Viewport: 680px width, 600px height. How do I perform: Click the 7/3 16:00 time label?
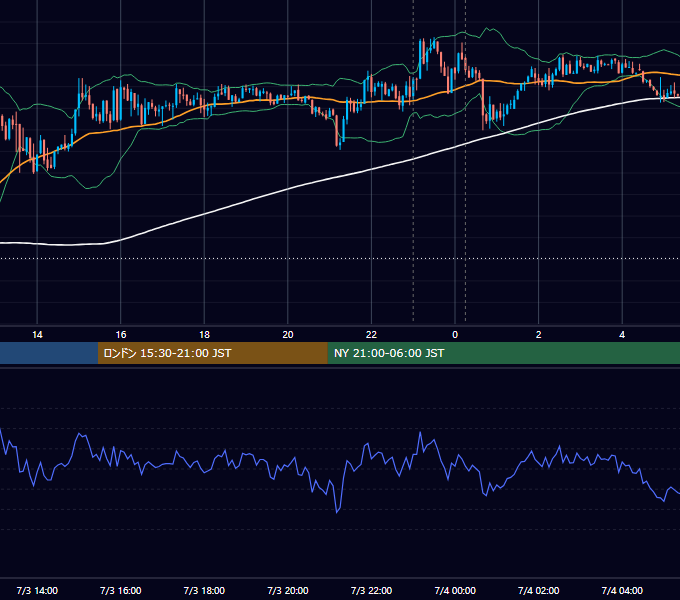[x=121, y=590]
